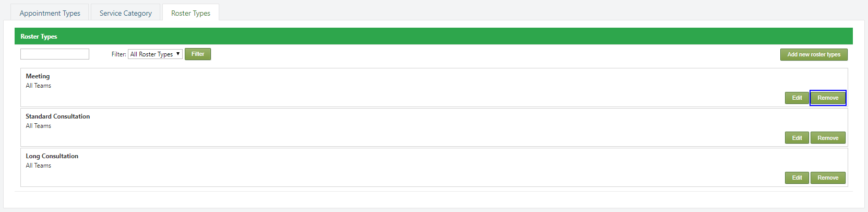Click Add new roster types button

point(813,54)
